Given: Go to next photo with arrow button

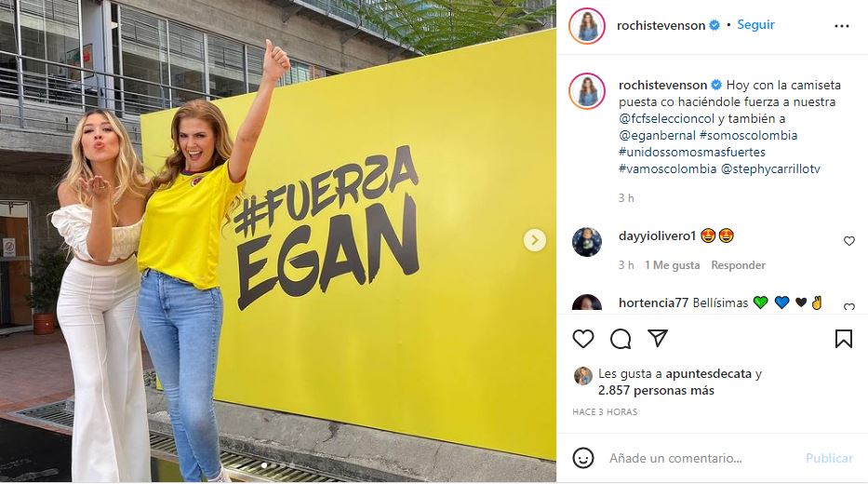Looking at the screenshot, I should coord(535,240).
